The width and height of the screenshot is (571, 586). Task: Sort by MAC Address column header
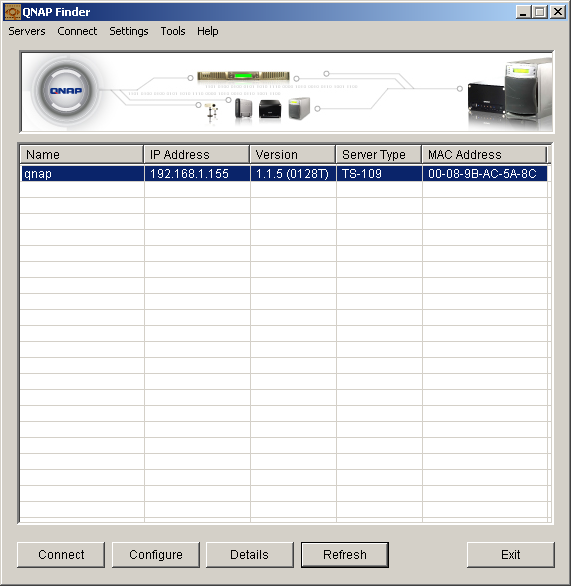click(484, 154)
